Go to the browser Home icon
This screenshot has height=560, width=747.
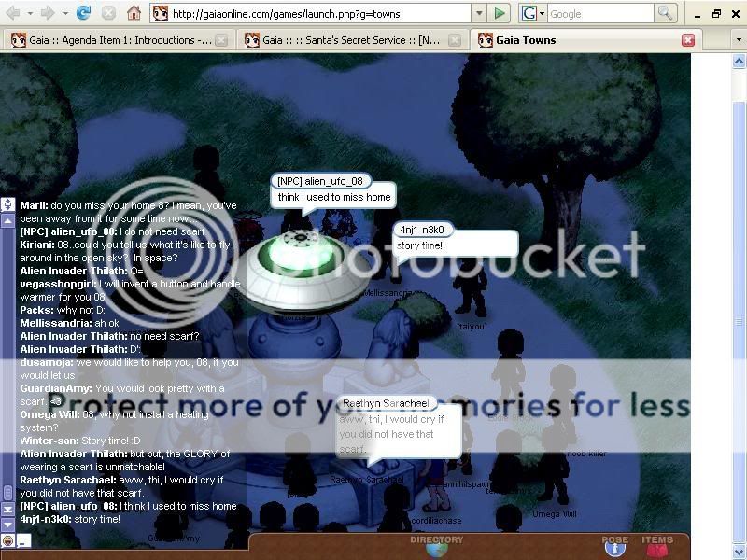[x=134, y=13]
